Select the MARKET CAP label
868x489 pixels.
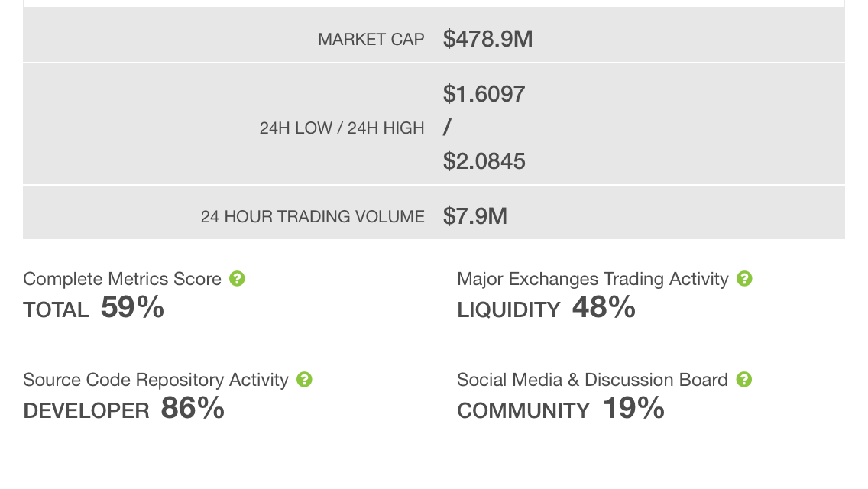pyautogui.click(x=371, y=40)
